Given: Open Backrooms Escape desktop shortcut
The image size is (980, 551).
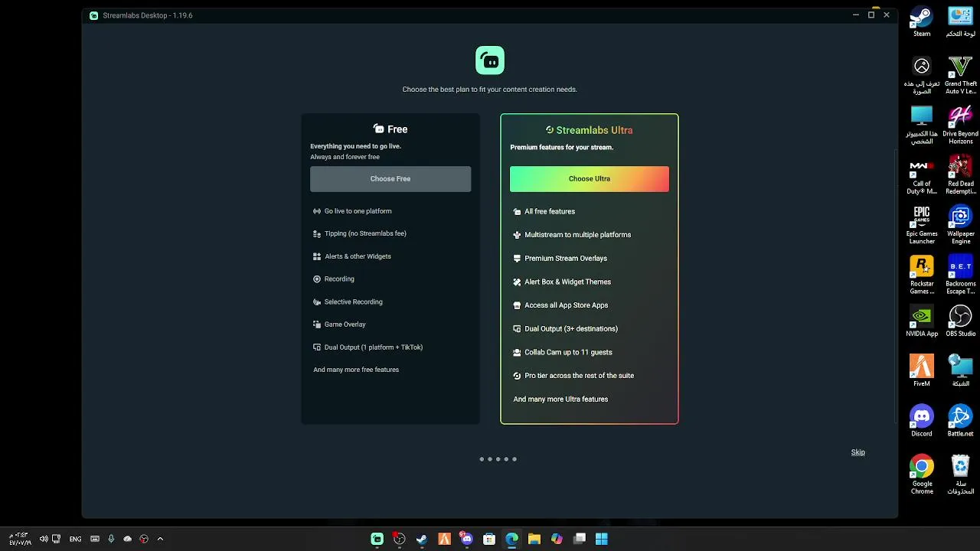Looking at the screenshot, I should tap(960, 275).
